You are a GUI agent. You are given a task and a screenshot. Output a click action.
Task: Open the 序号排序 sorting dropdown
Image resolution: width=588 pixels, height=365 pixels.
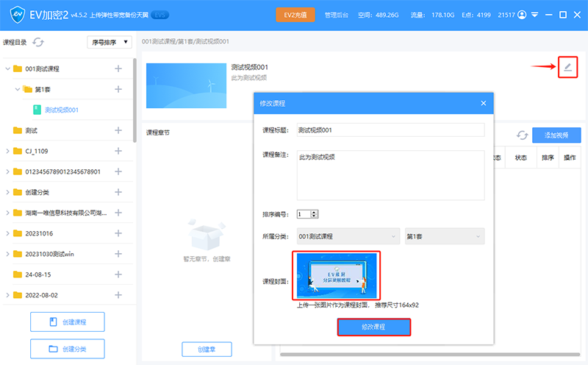(x=108, y=42)
